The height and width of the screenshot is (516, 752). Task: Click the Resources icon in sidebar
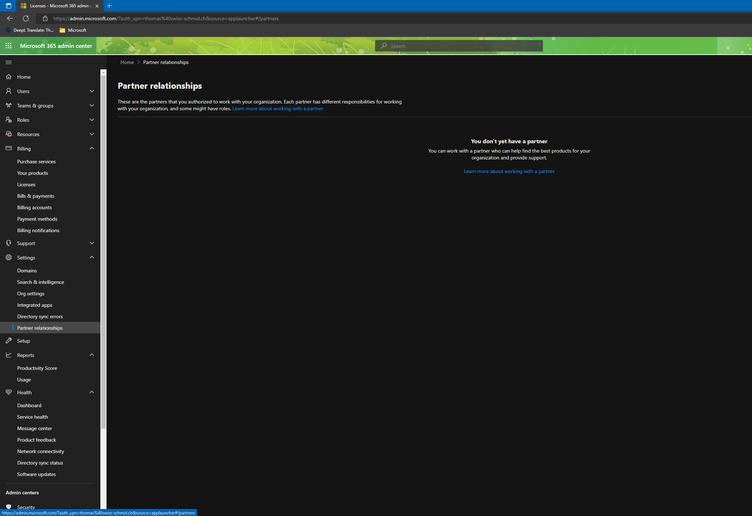click(9, 134)
